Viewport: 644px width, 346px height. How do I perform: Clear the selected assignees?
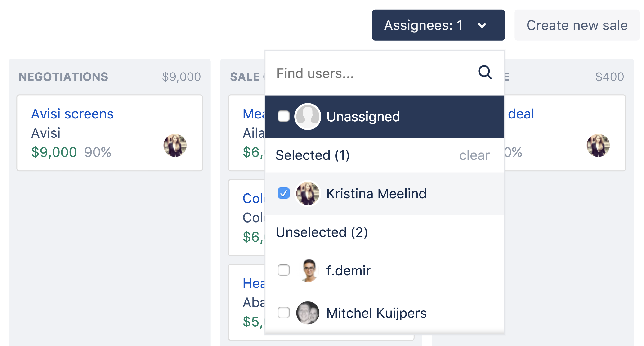point(474,155)
